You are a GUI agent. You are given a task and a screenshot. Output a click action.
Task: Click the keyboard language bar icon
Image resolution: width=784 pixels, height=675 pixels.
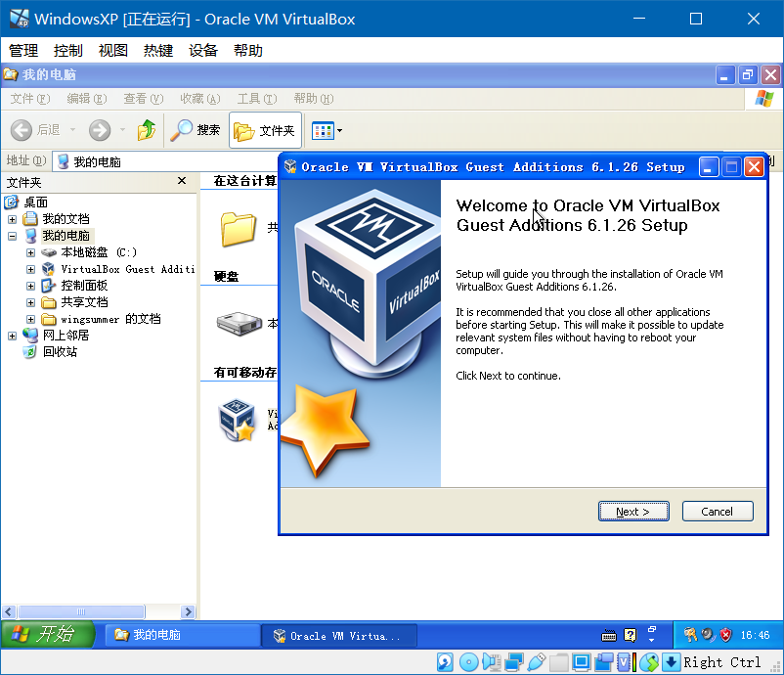(609, 636)
